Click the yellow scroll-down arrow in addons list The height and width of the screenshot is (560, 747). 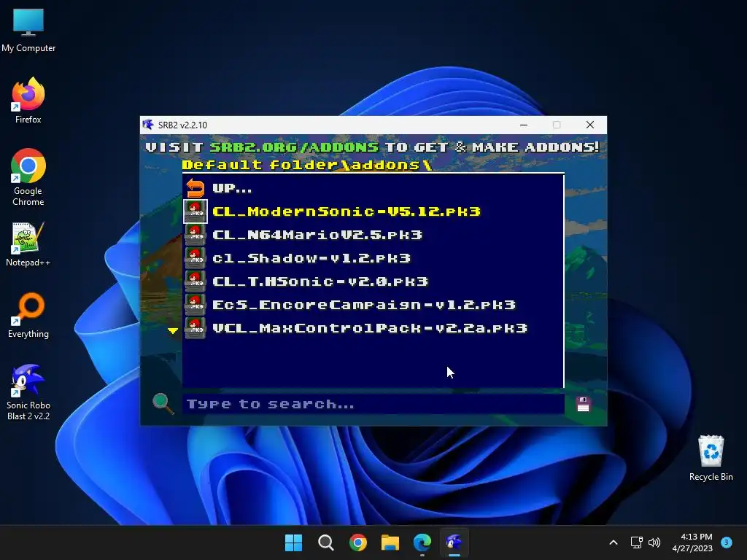173,330
